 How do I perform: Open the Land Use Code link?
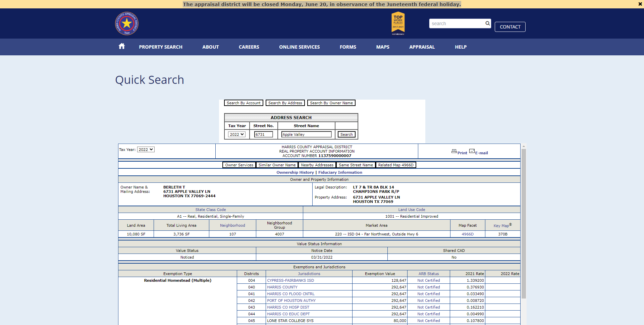tap(412, 210)
